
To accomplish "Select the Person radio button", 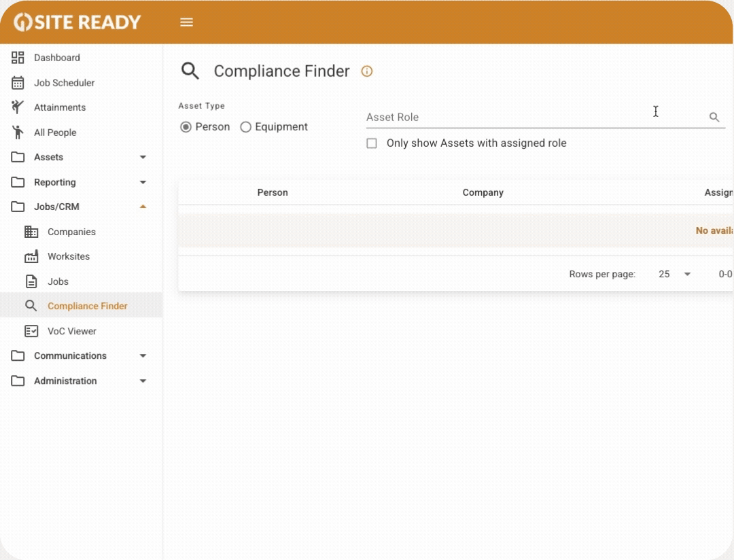I will (x=185, y=126).
